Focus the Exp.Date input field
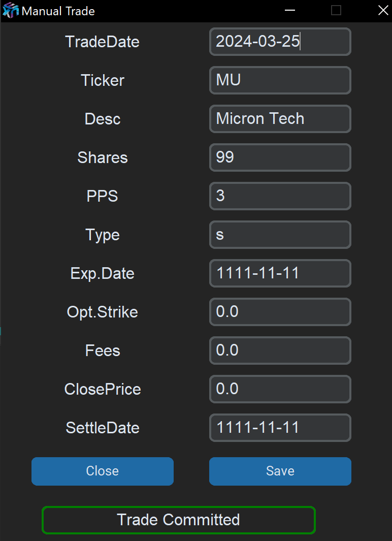Screen dimensions: 392x541 point(280,273)
